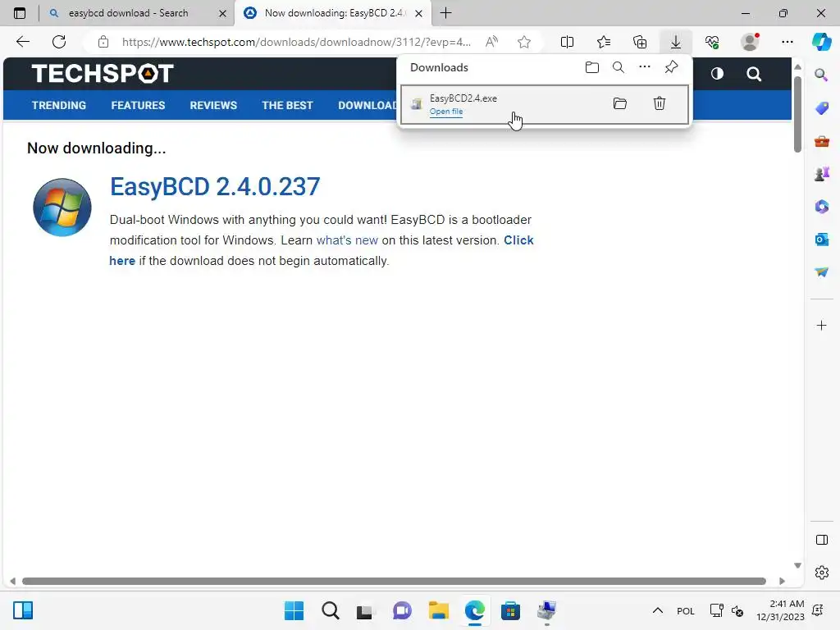Click the horizontal scrollbar
The height and width of the screenshot is (630, 840).
coord(394,582)
